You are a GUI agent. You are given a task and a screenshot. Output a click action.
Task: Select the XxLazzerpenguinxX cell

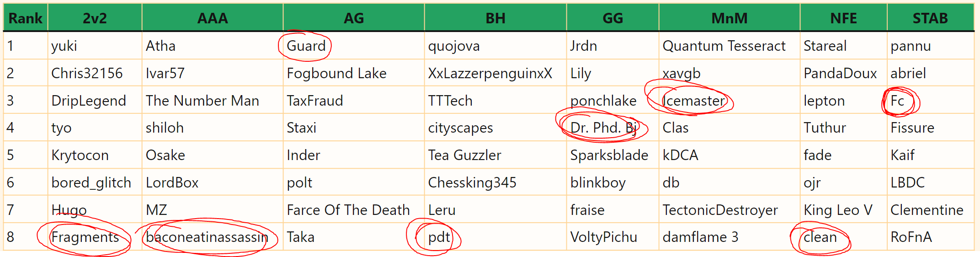(x=495, y=73)
